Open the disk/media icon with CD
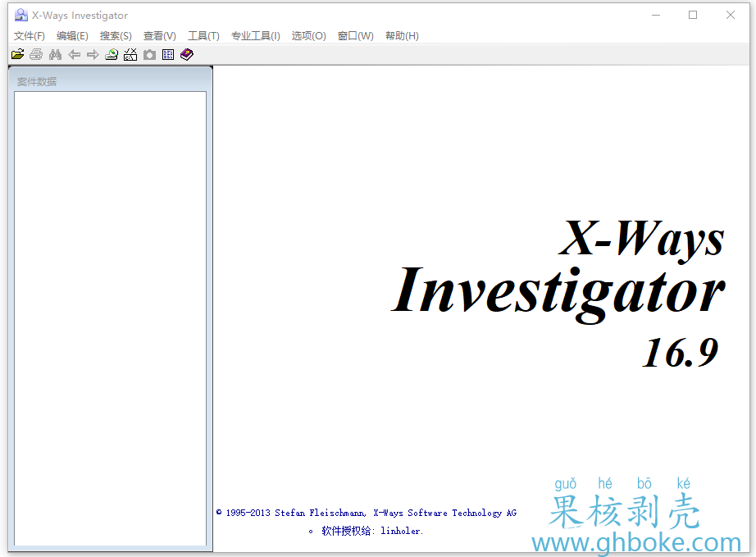Image resolution: width=756 pixels, height=557 pixels. click(112, 55)
